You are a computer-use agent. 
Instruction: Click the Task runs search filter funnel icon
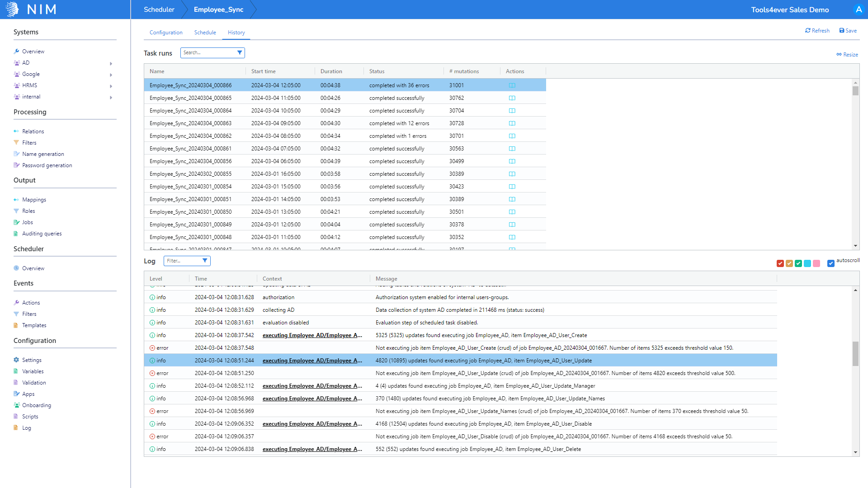pos(240,53)
